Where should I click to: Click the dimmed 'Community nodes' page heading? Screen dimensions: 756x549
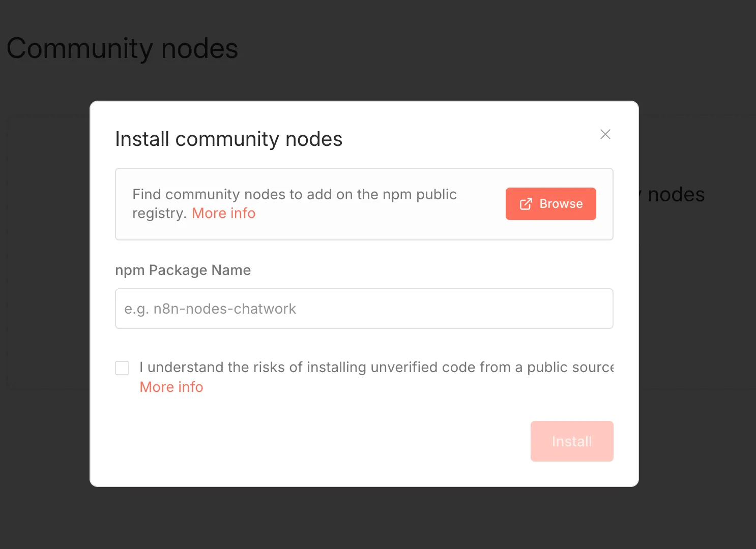122,49
